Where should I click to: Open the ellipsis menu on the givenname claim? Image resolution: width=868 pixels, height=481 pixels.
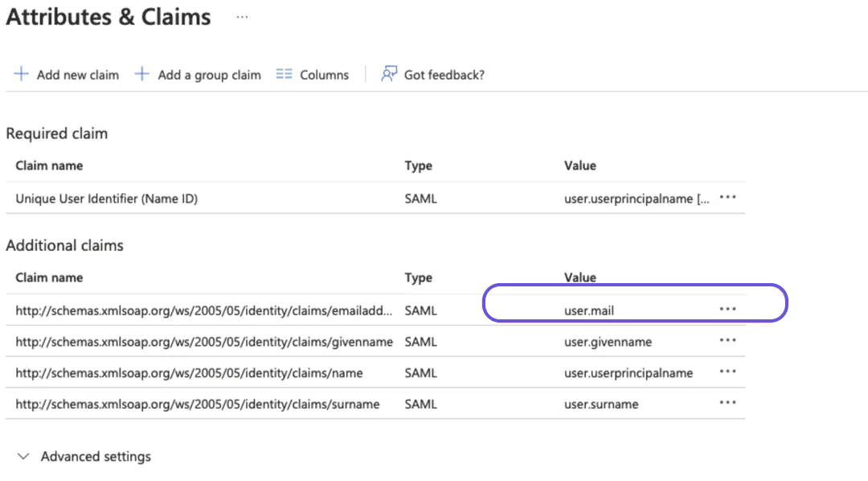pos(727,341)
